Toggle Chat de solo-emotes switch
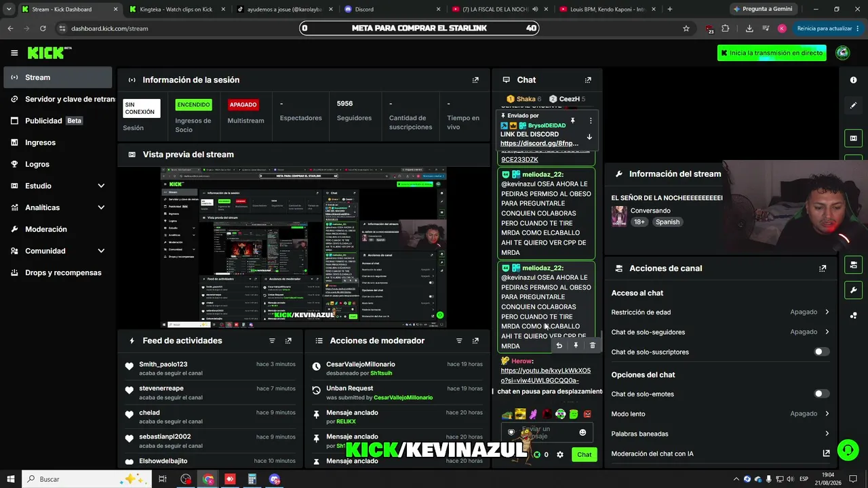This screenshot has width=868, height=488. [822, 394]
